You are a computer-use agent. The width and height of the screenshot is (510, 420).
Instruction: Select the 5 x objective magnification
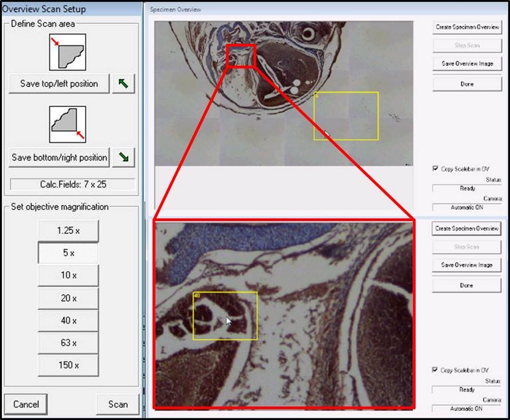point(68,253)
